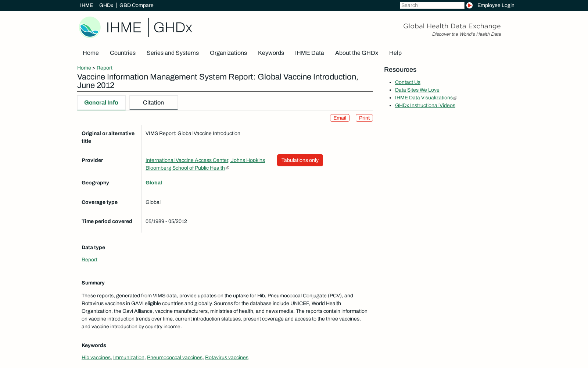This screenshot has height=368, width=588.
Task: Click the IHME leaf logo
Action: 90,27
